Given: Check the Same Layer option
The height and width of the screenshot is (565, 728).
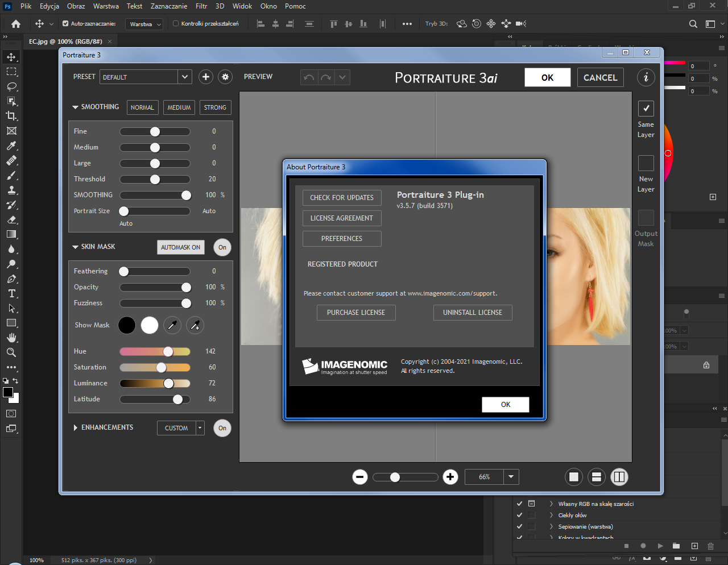Looking at the screenshot, I should (646, 108).
